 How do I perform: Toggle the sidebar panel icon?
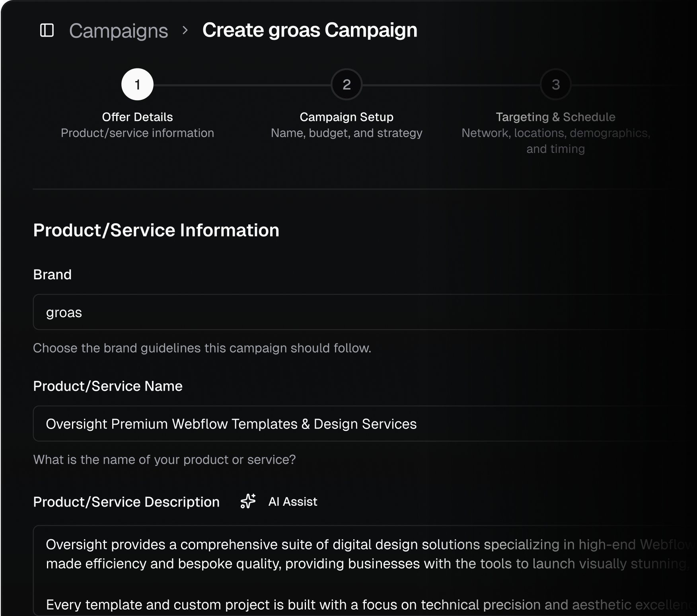tap(47, 30)
